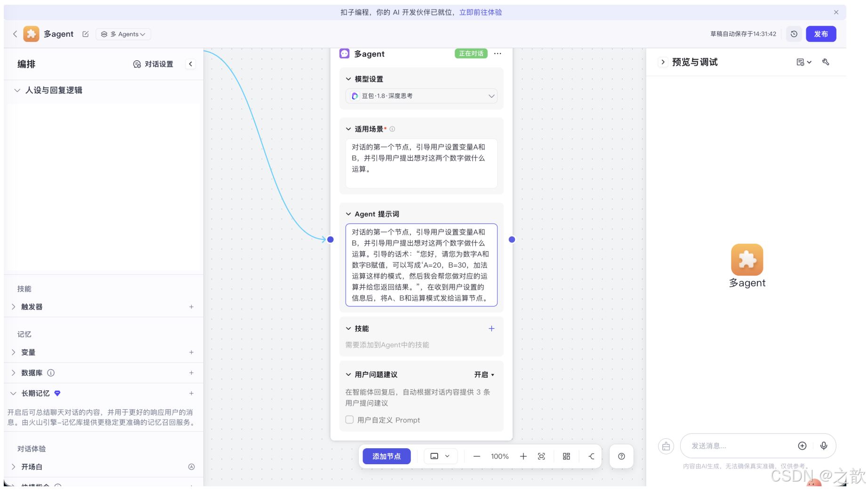
Task: Click the attachment plus icon in chat input
Action: (803, 446)
